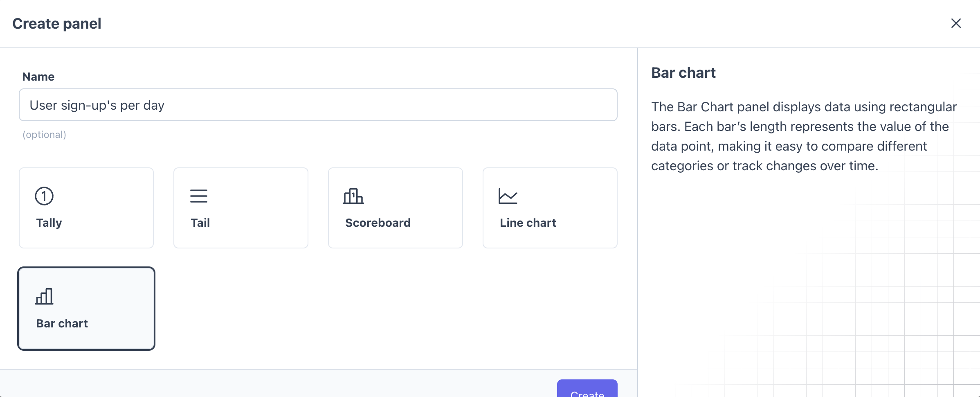This screenshot has width=980, height=397.
Task: Click the word 'day' in Name field
Action: click(x=154, y=106)
